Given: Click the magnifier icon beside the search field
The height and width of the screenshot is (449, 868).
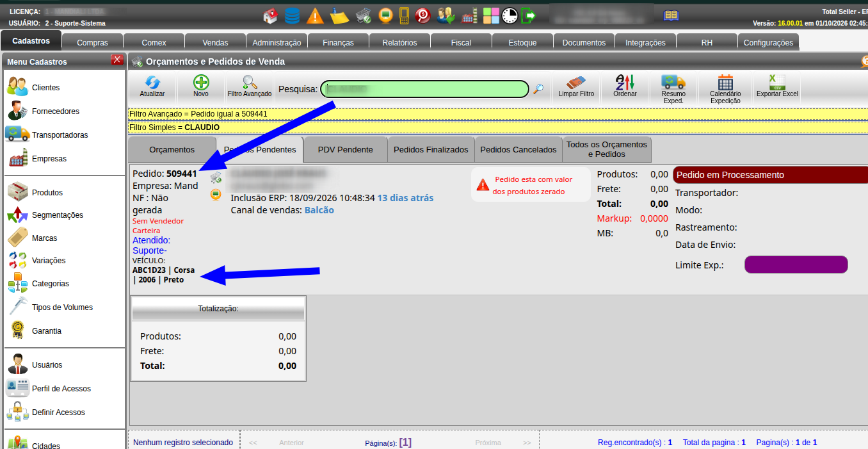Looking at the screenshot, I should click(x=538, y=89).
